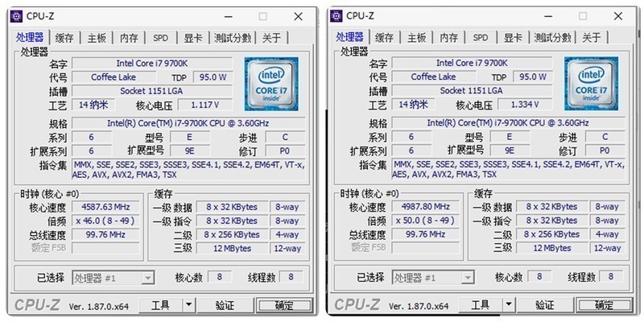Click bus speed 99.76 MHz in right window

tap(426, 234)
